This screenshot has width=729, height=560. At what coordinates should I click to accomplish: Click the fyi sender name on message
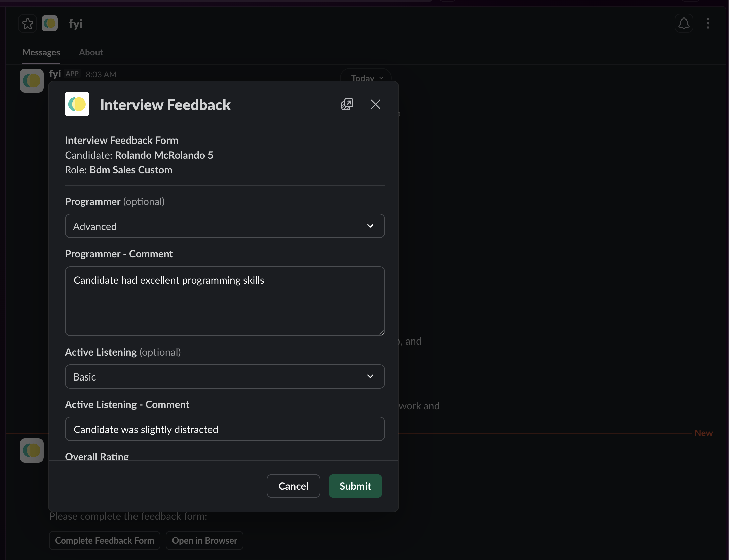(x=55, y=74)
